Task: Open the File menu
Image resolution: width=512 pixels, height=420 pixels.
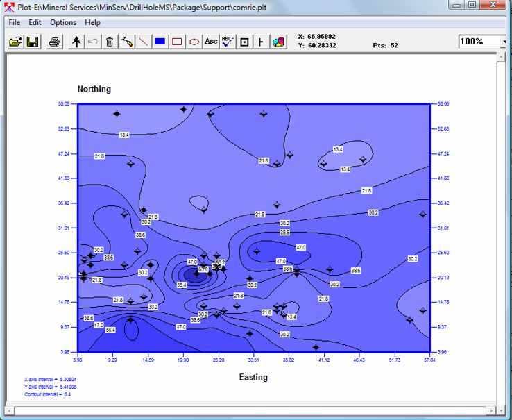Action: [14, 22]
